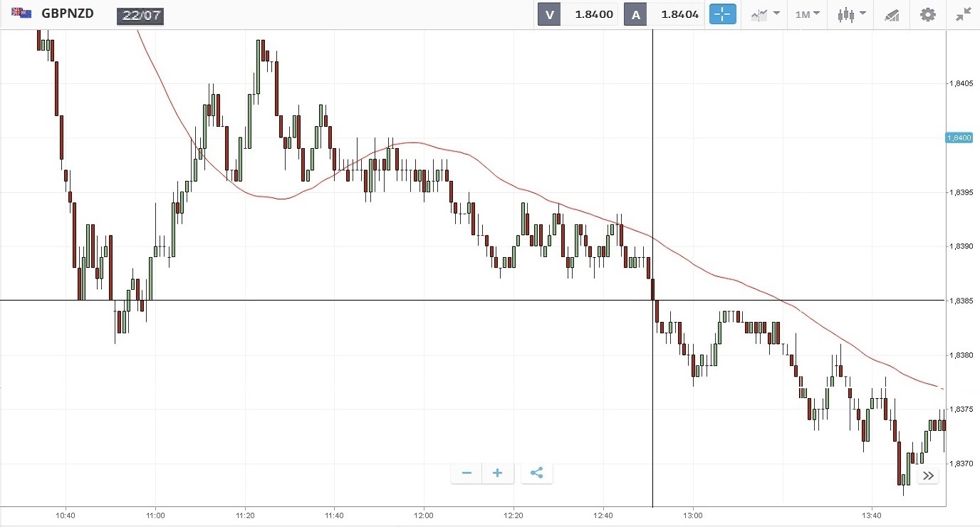This screenshot has height=527, width=980.
Task: Zoom in with the plus button
Action: click(498, 473)
